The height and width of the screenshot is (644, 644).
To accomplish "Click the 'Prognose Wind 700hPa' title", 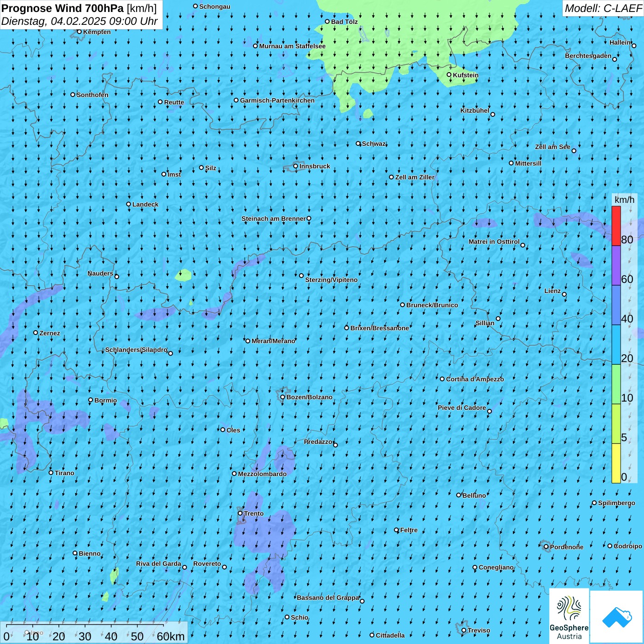I will pos(63,8).
